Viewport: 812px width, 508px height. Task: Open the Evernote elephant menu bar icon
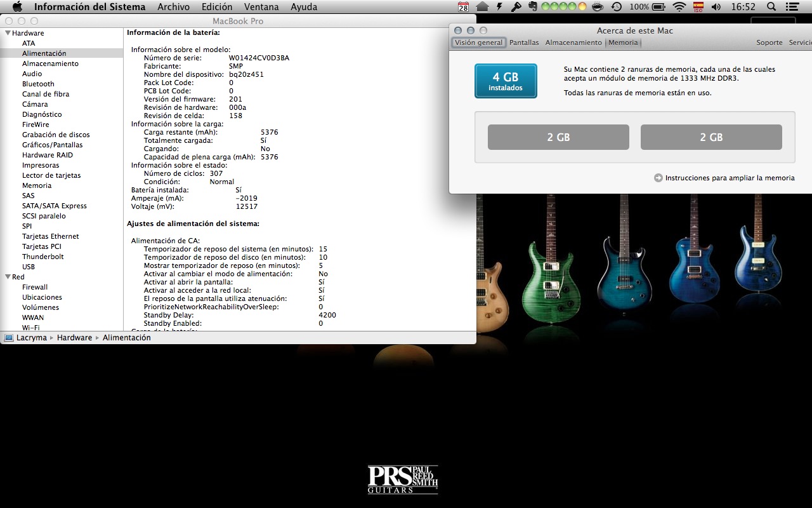(x=533, y=7)
